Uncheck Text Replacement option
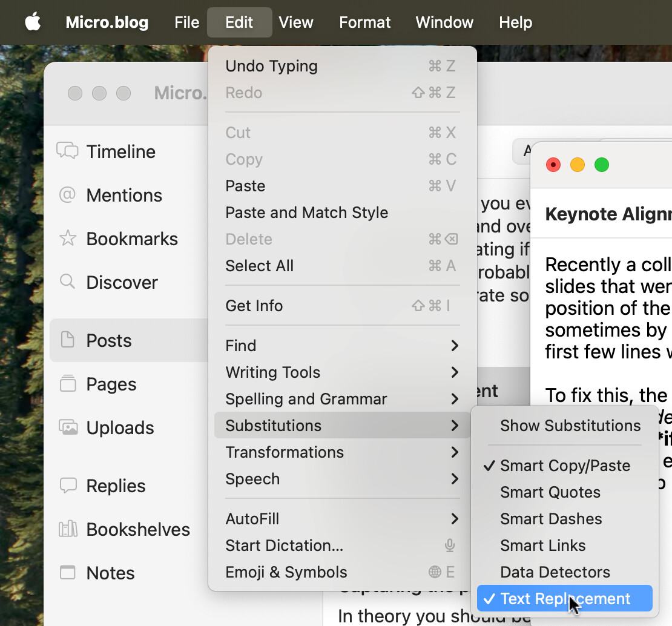Image resolution: width=672 pixels, height=626 pixels. tap(565, 599)
